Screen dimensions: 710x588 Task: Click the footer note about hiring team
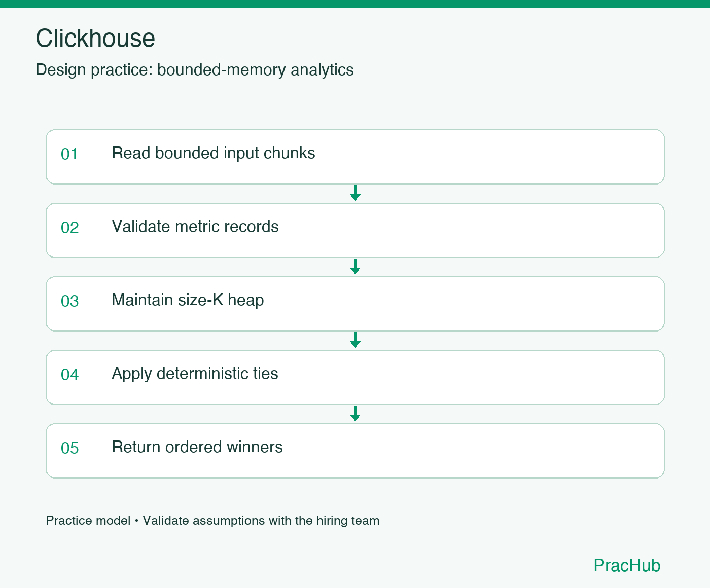(x=212, y=521)
